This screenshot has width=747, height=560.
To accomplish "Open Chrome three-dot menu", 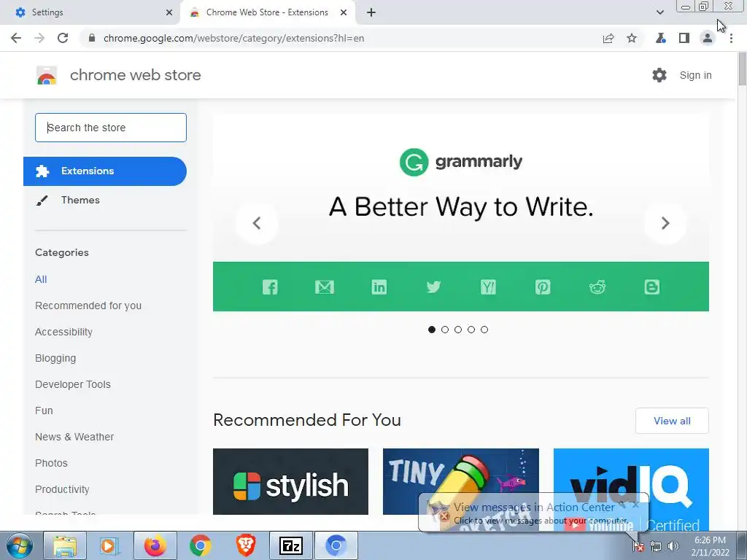I will tap(731, 38).
